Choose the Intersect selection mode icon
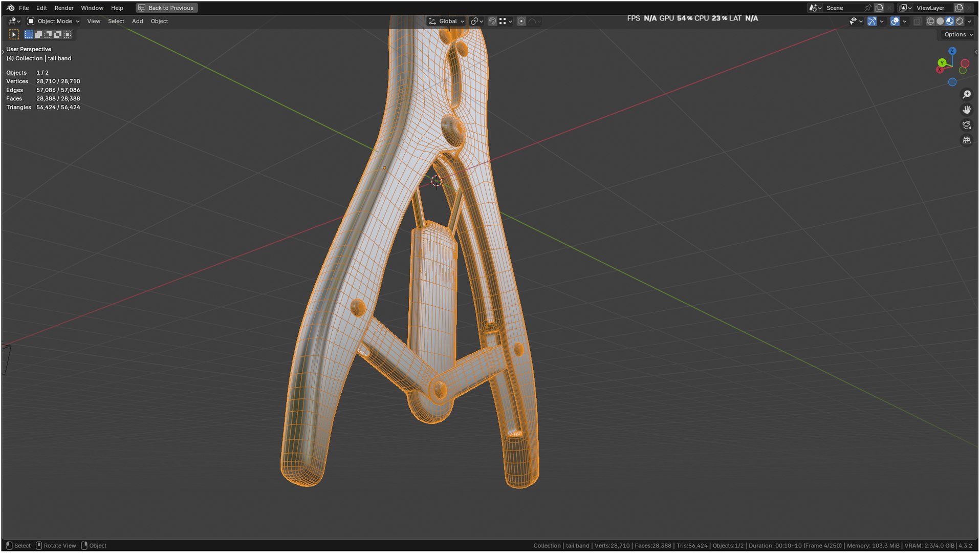Screen dimensions: 980x553 pos(68,34)
